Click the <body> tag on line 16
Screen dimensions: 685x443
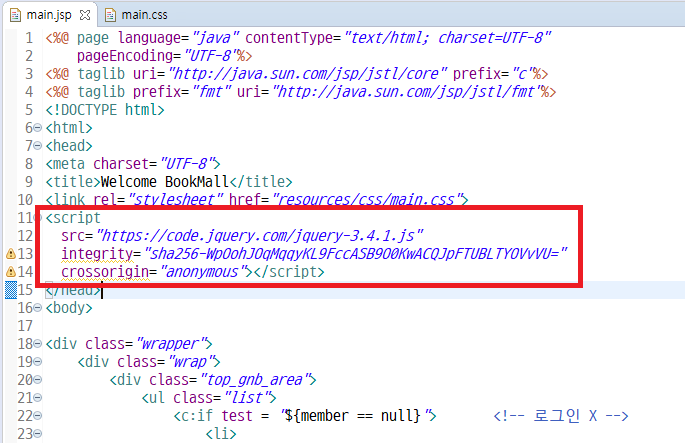click(69, 308)
